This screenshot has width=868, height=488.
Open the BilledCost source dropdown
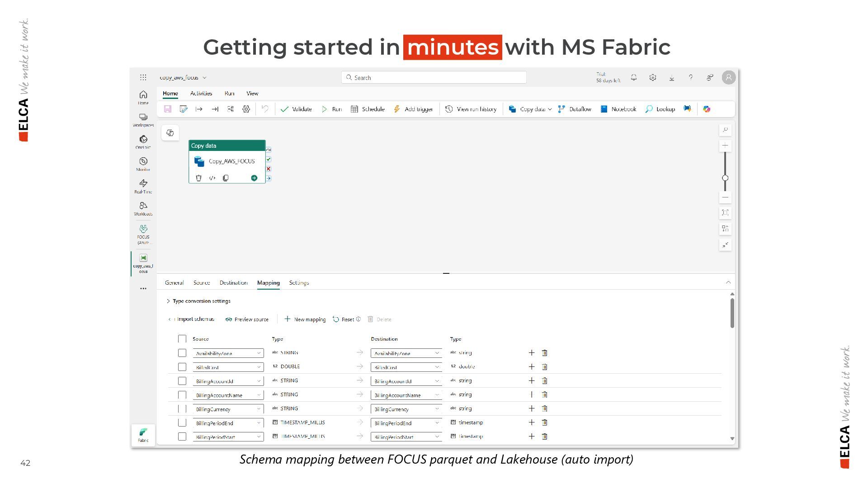(259, 367)
